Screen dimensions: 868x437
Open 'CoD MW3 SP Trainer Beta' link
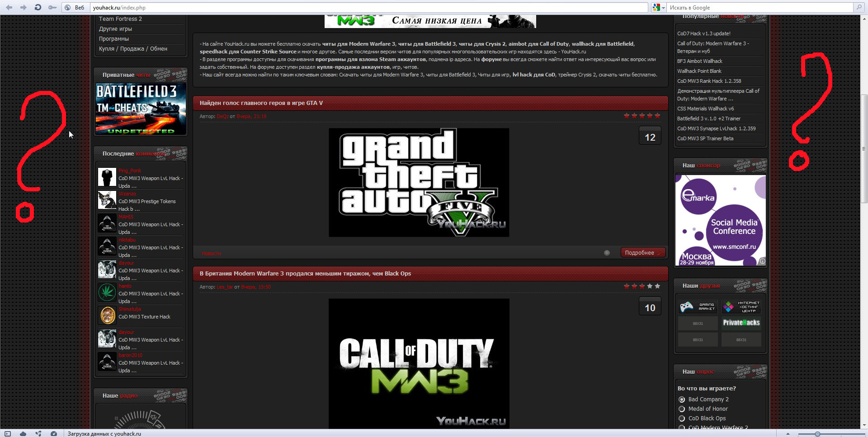point(705,138)
